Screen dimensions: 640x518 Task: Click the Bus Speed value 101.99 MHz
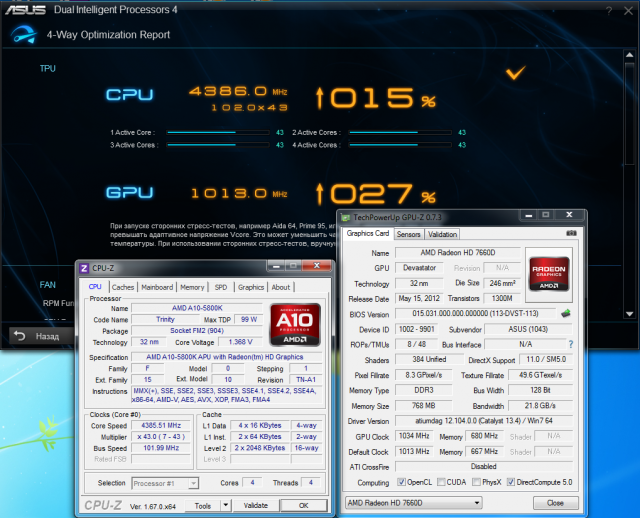tap(161, 448)
